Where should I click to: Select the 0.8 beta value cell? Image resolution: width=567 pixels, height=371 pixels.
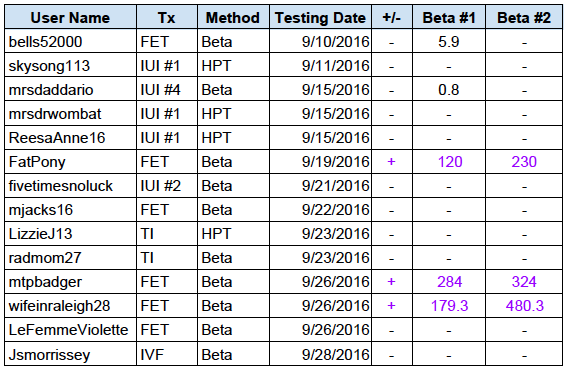point(449,90)
